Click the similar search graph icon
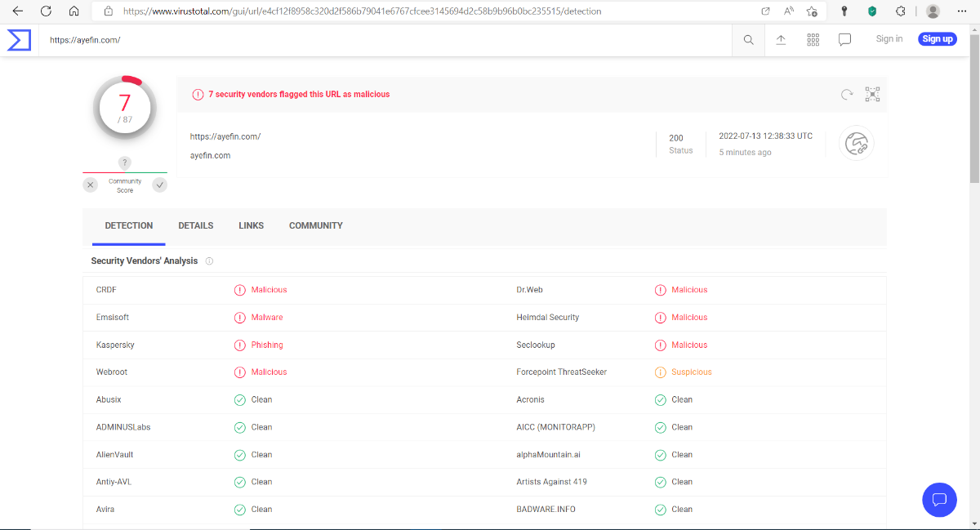The image size is (980, 530). pos(872,95)
